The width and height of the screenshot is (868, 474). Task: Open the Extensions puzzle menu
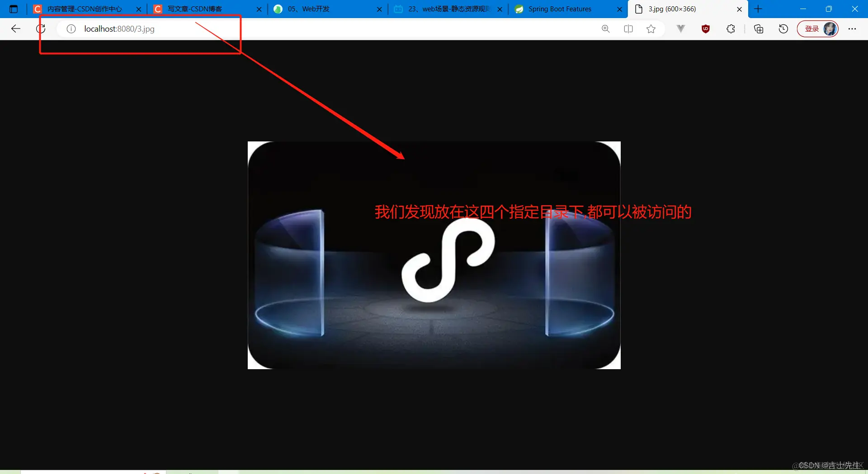pyautogui.click(x=731, y=29)
